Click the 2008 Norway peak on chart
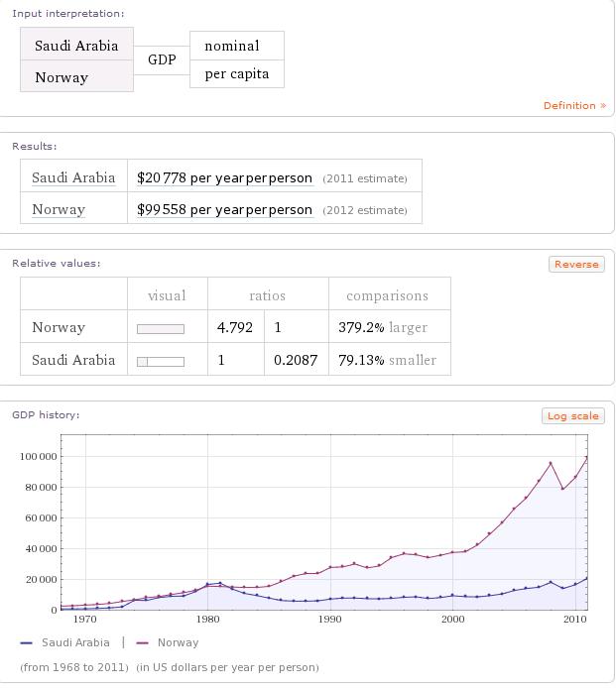This screenshot has height=688, width=616. click(552, 463)
